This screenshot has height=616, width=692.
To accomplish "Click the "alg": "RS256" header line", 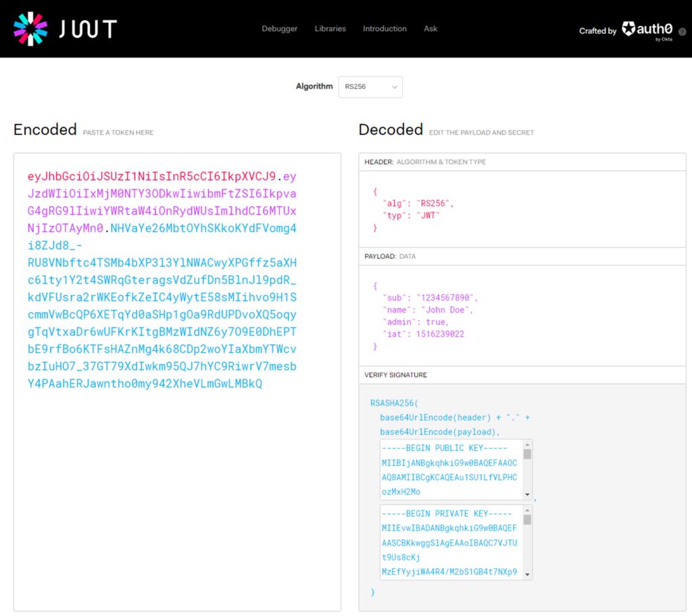I will (418, 204).
